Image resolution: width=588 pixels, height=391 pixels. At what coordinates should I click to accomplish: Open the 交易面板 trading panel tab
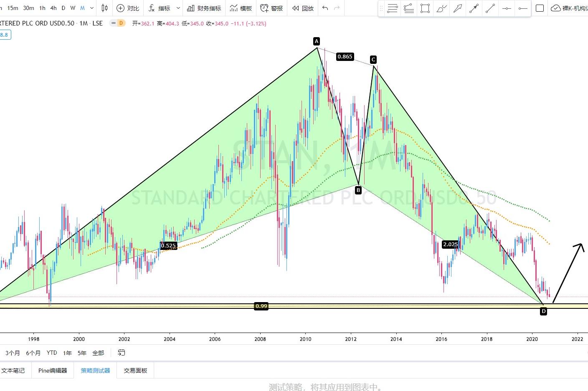click(x=135, y=370)
